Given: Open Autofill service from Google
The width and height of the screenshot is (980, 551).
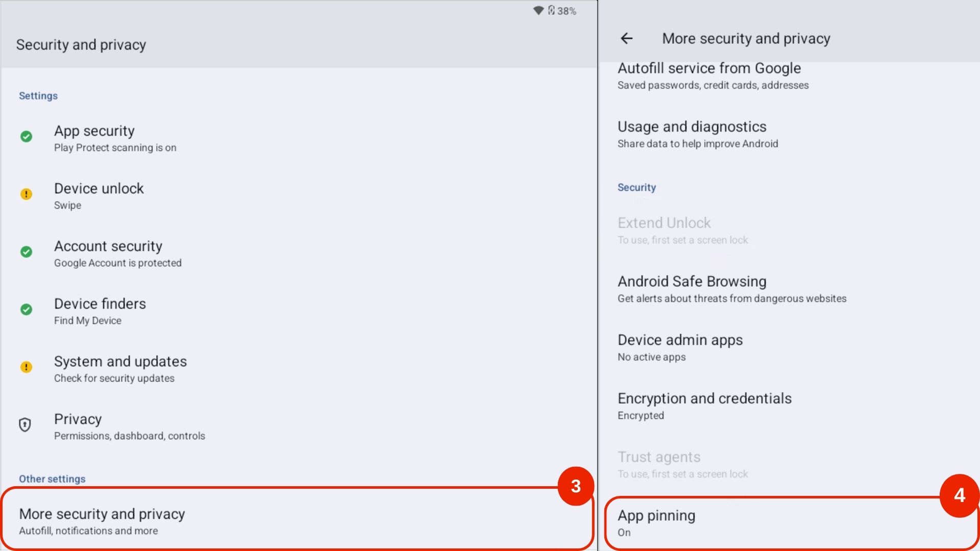Looking at the screenshot, I should (x=713, y=76).
